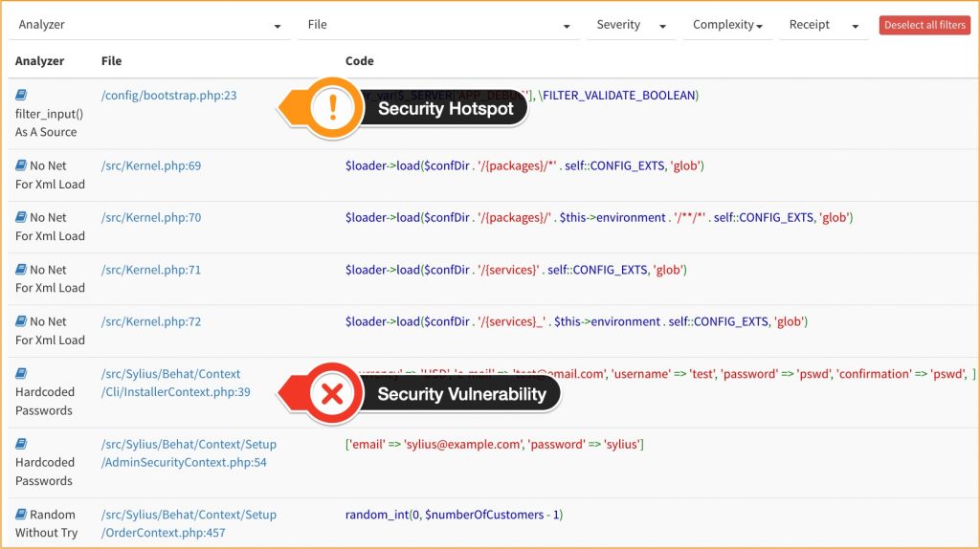
Task: Click code with 'sylius@example.com' password
Action: pyautogui.click(x=495, y=444)
